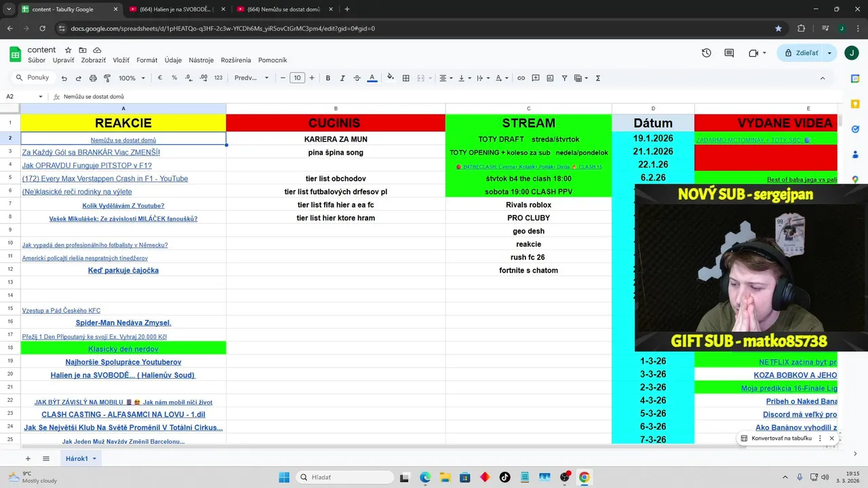
Task: Click the font size field
Action: pyautogui.click(x=298, y=78)
